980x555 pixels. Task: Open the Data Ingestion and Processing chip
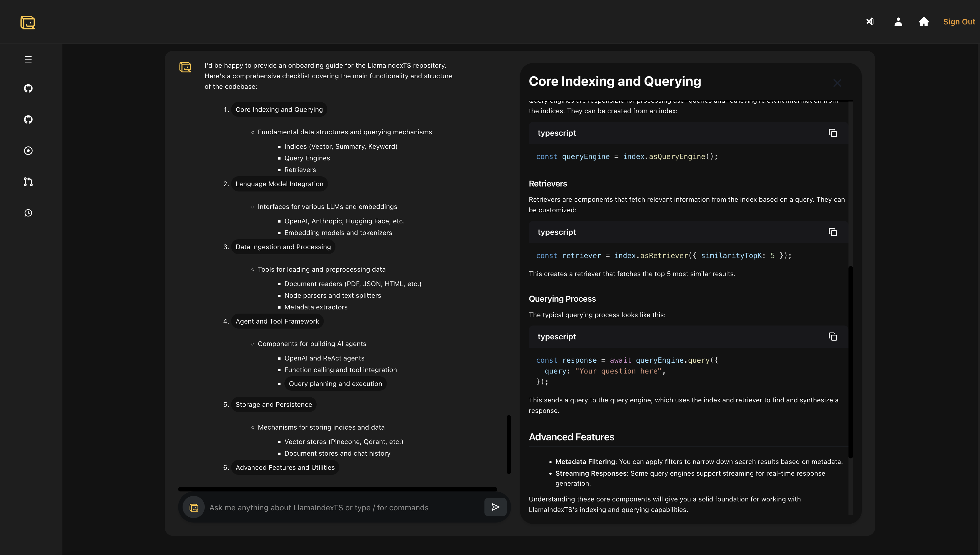tap(283, 247)
